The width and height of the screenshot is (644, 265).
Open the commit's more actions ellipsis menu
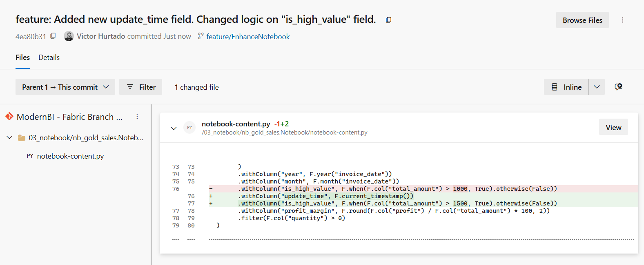pyautogui.click(x=622, y=20)
